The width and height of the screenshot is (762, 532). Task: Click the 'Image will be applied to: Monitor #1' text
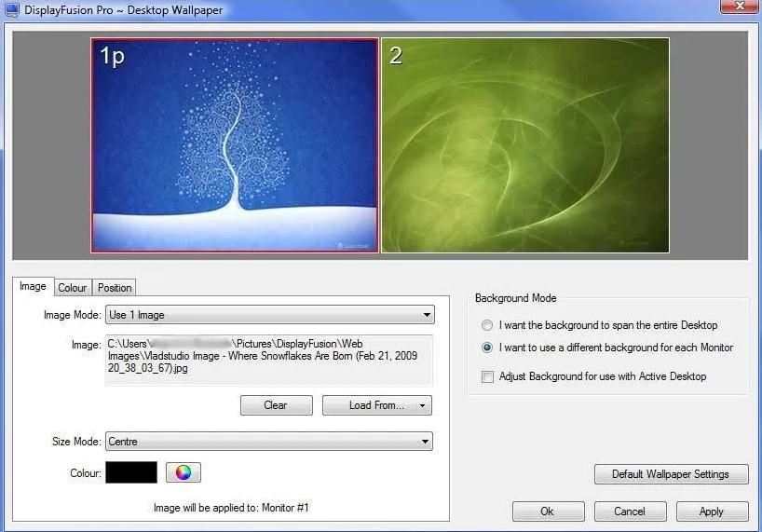pos(231,508)
